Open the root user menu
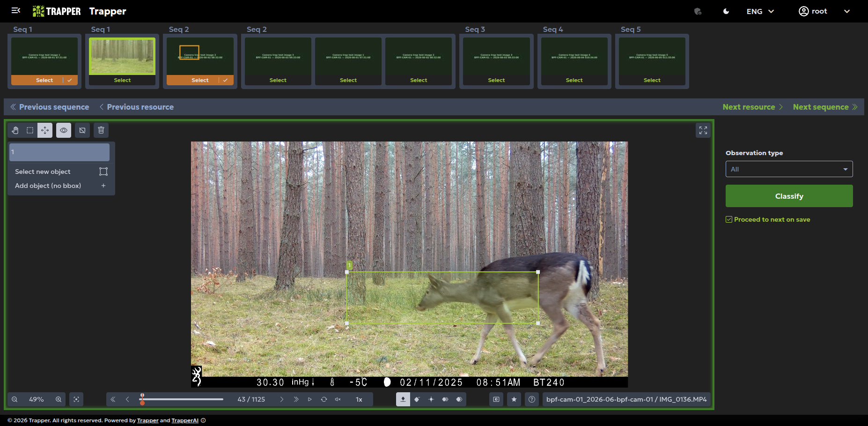 click(x=824, y=11)
